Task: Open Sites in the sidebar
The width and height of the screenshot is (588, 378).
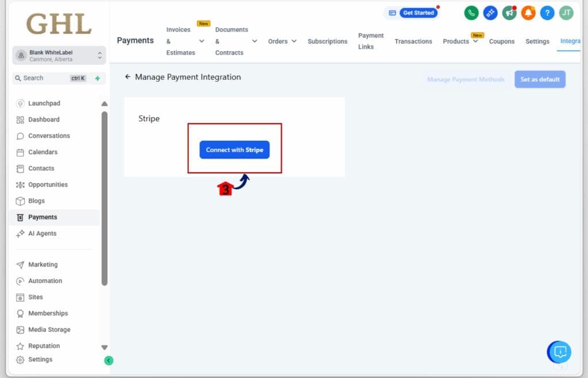Action: point(29,297)
